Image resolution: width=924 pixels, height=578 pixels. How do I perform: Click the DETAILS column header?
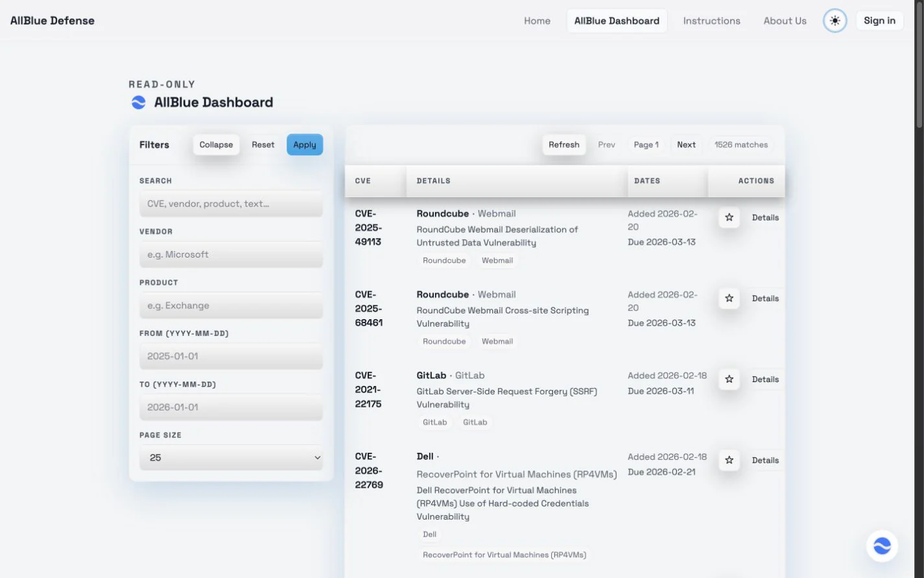434,181
